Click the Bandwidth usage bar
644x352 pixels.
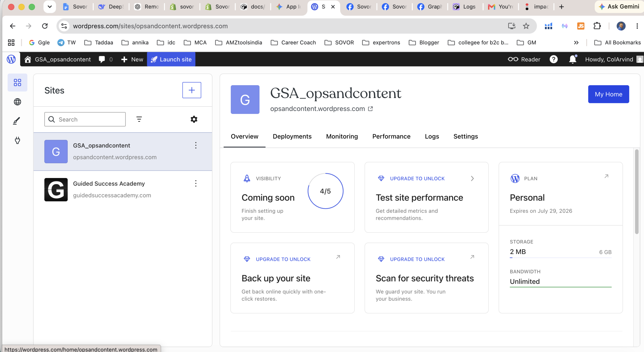point(560,287)
